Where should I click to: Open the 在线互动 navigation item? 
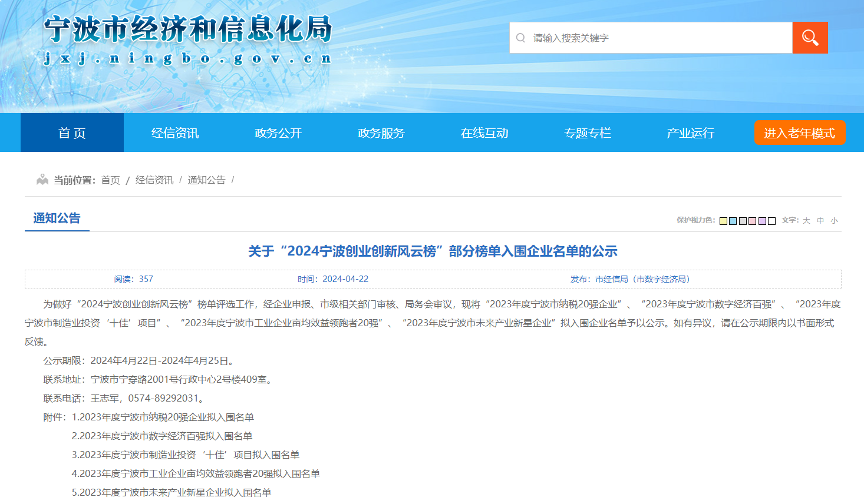point(484,133)
